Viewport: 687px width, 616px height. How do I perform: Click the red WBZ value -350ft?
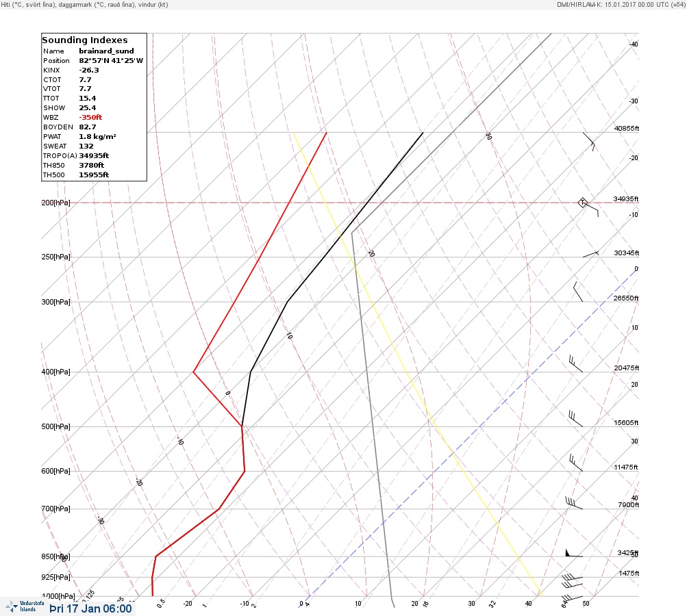coord(90,117)
